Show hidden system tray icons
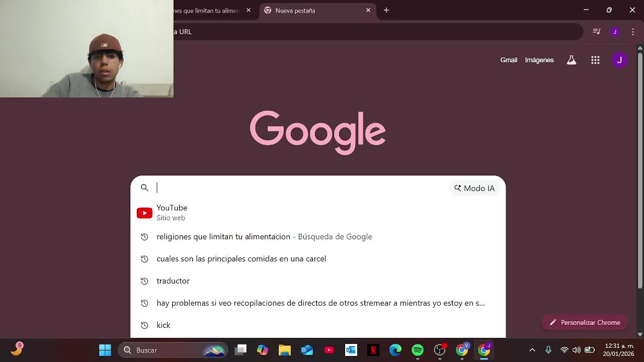Image resolution: width=644 pixels, height=362 pixels. click(x=532, y=350)
